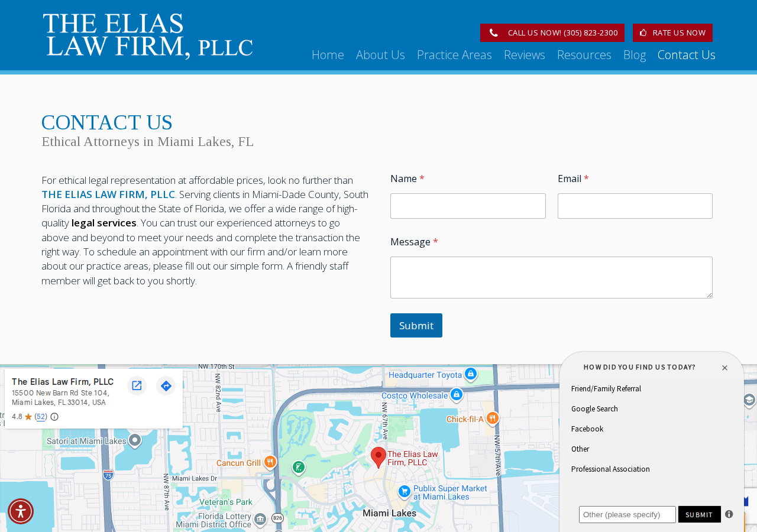The image size is (757, 532).
Task: Click survey SUBMIT button
Action: pyautogui.click(x=700, y=514)
